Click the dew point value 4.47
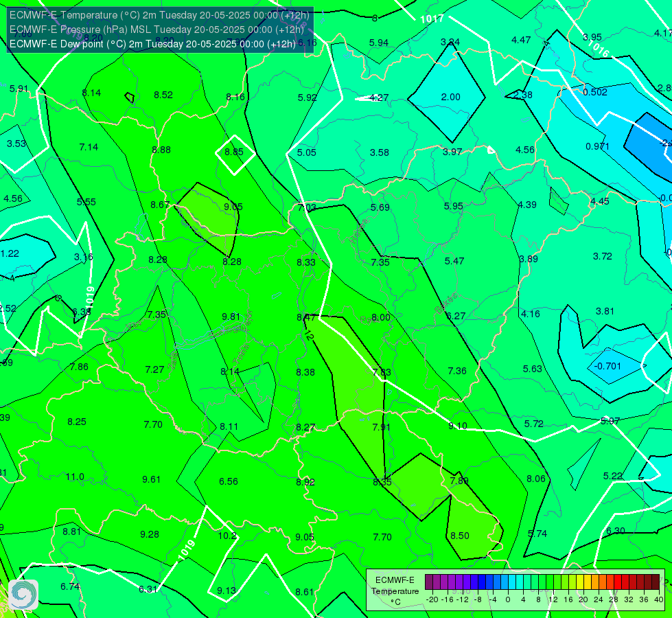 point(521,41)
